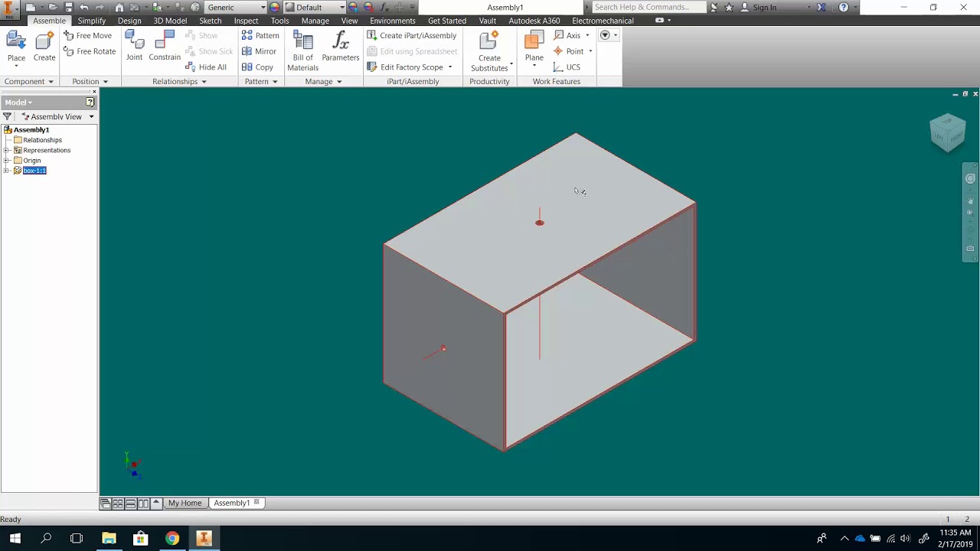Open the Default appearance dropdown
Viewport: 980px width, 551px height.
coord(315,7)
